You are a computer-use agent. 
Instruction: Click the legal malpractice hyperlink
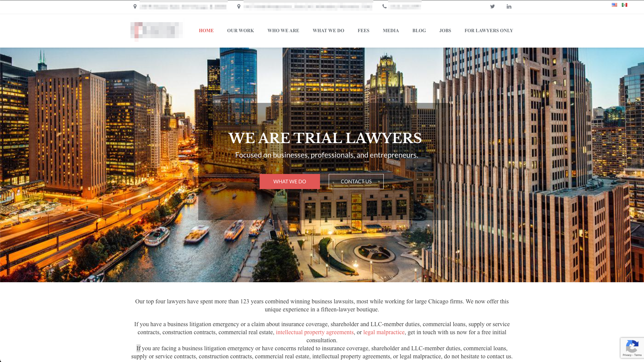tap(383, 332)
